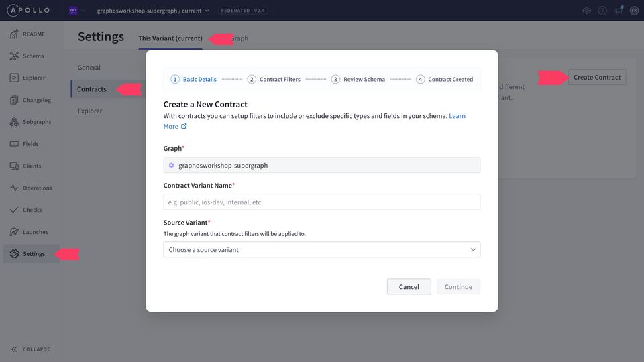Click the Settings gear icon
The height and width of the screenshot is (362, 644).
[x=14, y=253]
